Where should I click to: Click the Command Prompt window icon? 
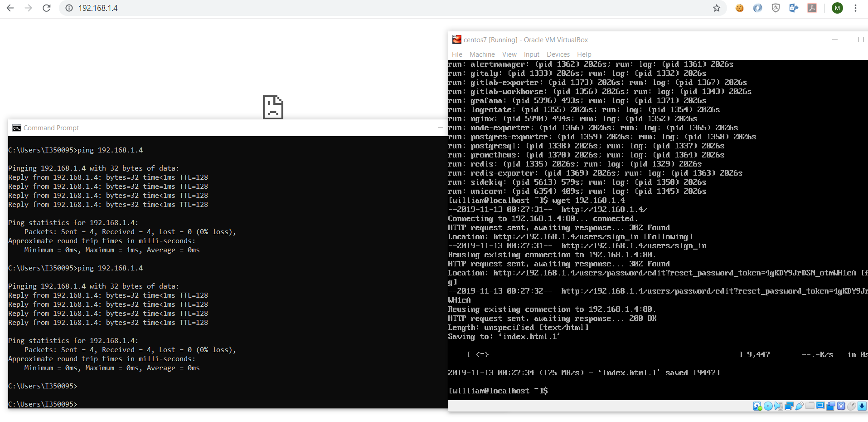(x=17, y=128)
